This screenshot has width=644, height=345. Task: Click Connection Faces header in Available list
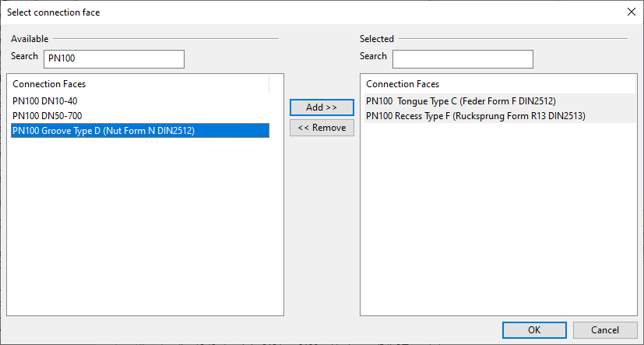[49, 83]
